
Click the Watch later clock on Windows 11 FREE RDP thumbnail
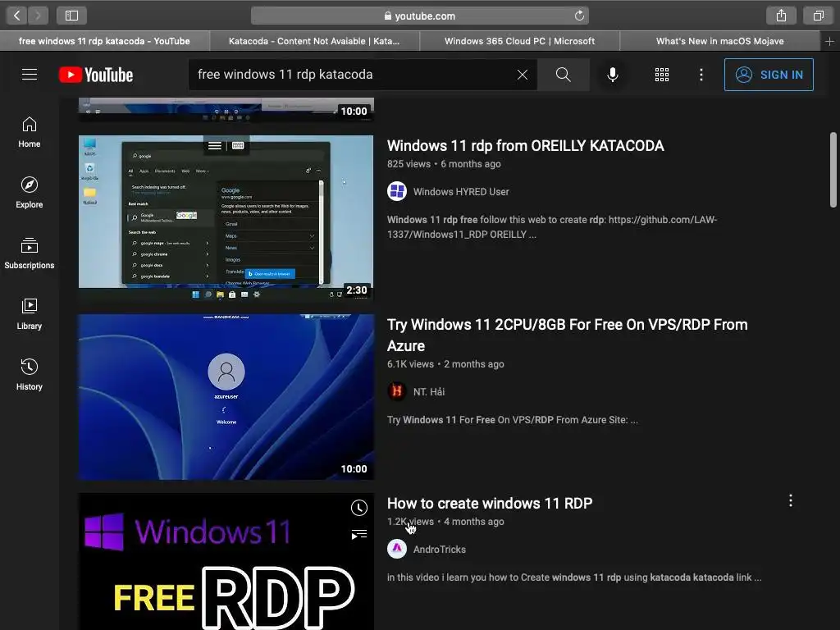point(359,508)
